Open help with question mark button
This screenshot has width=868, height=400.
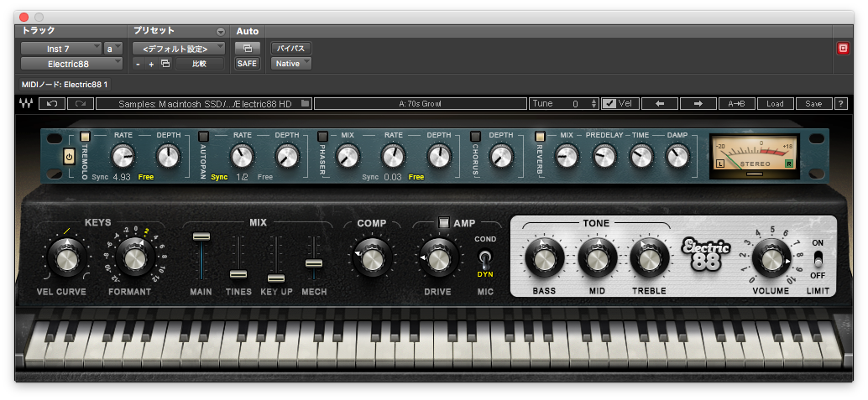(x=841, y=103)
